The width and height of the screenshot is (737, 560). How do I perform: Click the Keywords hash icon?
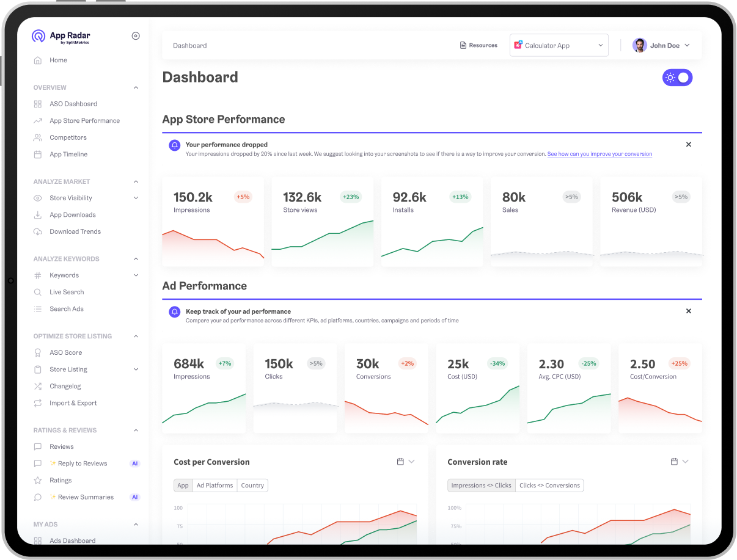[38, 275]
